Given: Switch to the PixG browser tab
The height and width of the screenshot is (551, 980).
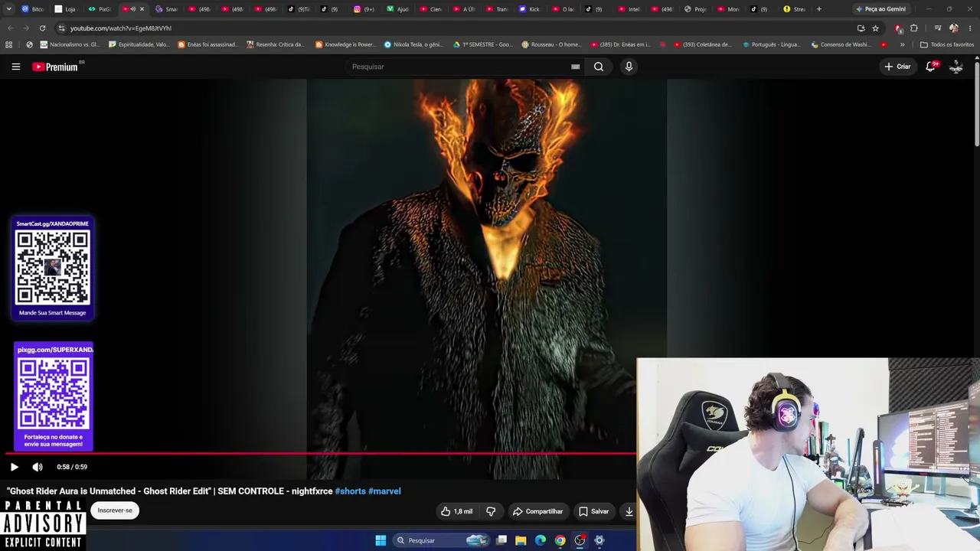Looking at the screenshot, I should [99, 9].
